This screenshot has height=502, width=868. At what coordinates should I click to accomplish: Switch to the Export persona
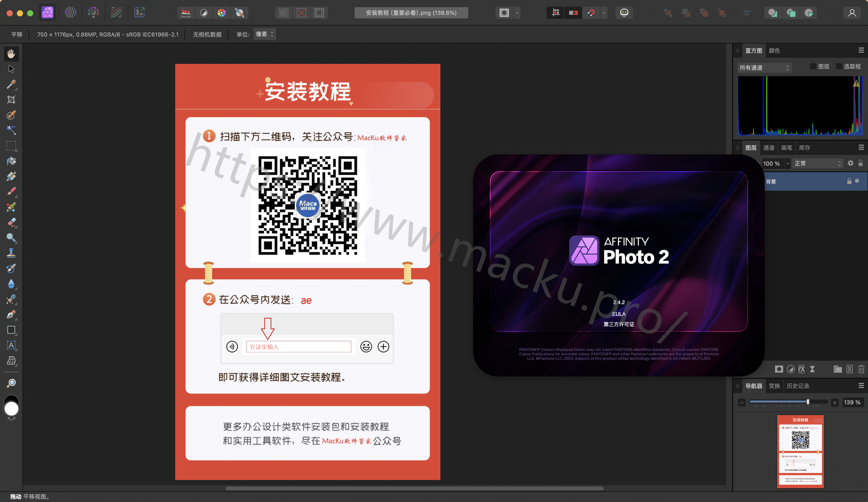tap(139, 13)
